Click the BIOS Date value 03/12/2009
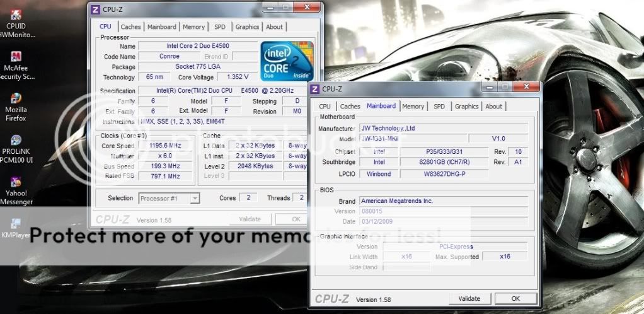 point(444,221)
